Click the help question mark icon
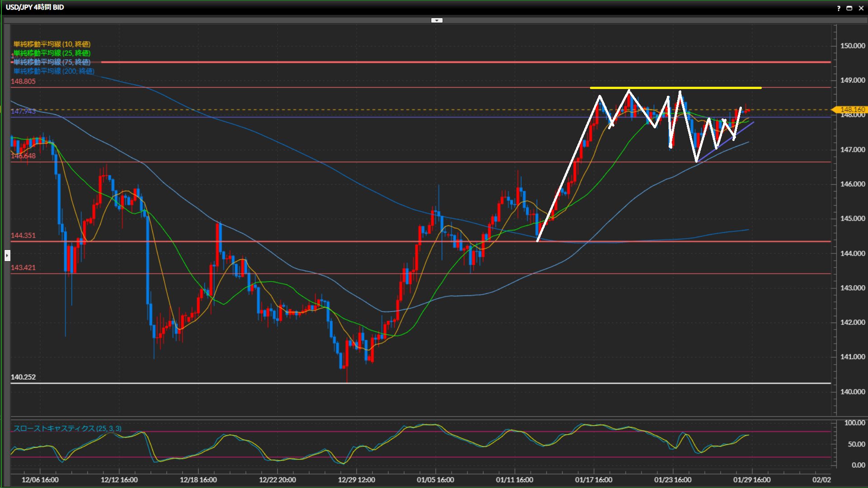Screen dimensions: 868x488 pos(839,8)
